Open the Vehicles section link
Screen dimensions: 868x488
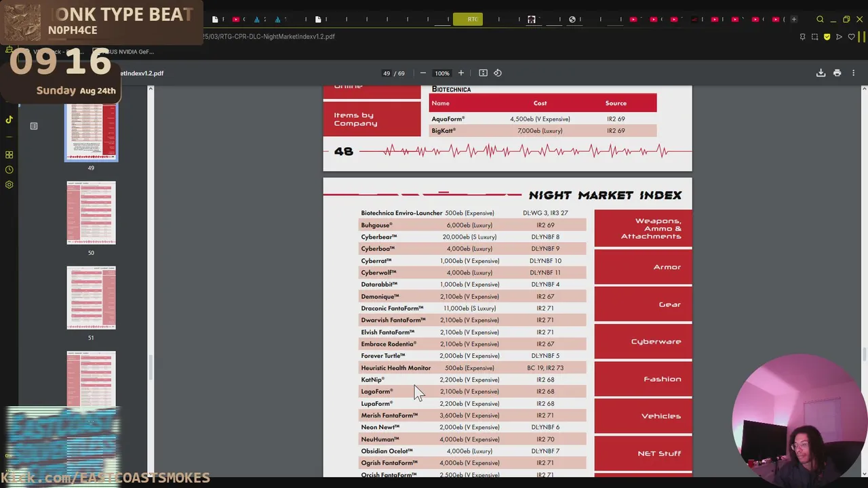coord(643,416)
